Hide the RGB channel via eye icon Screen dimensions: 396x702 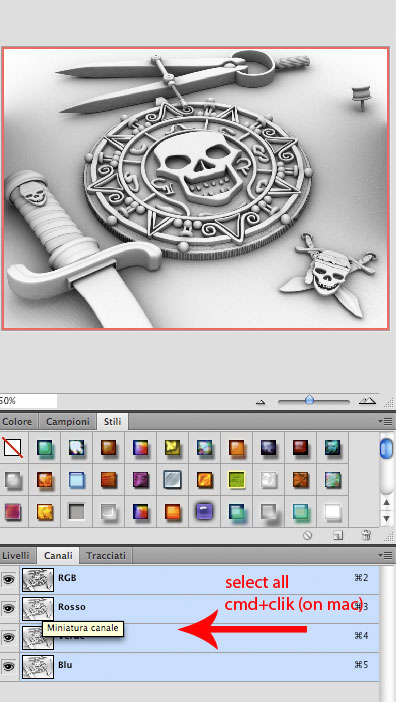(8, 580)
